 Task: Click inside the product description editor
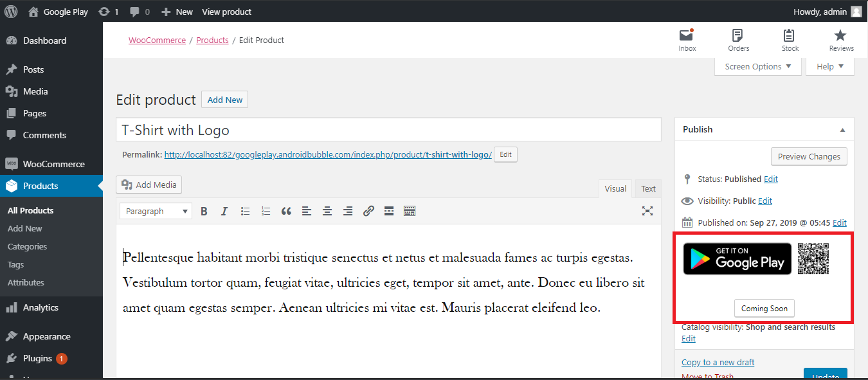[x=388, y=300]
